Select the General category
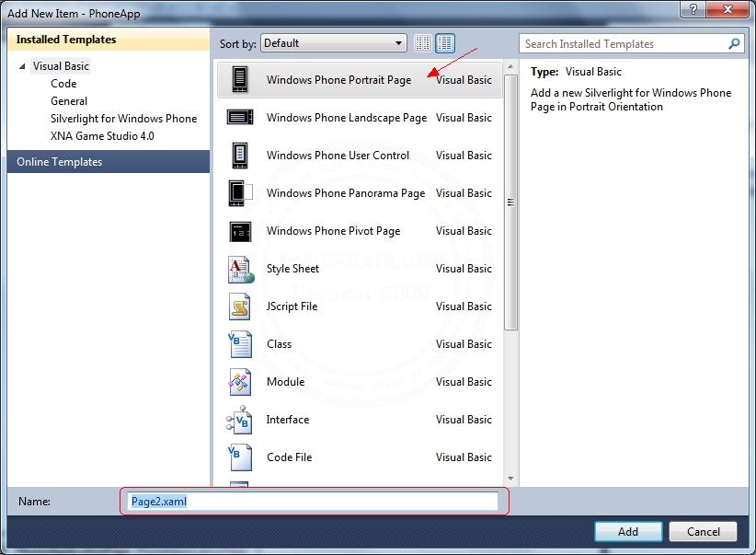The width and height of the screenshot is (756, 555). 69,101
